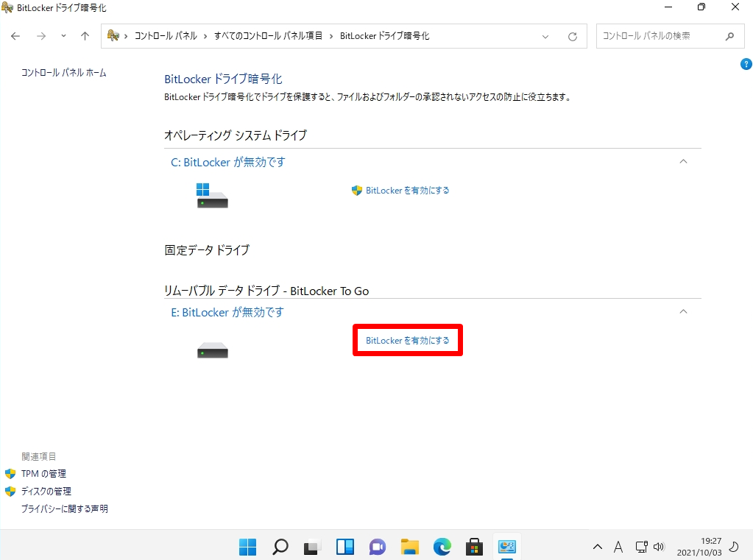Screen dimensions: 753x560
Task: Click the BitLocker ドライブ暗号化 breadcrumb item
Action: coord(385,36)
